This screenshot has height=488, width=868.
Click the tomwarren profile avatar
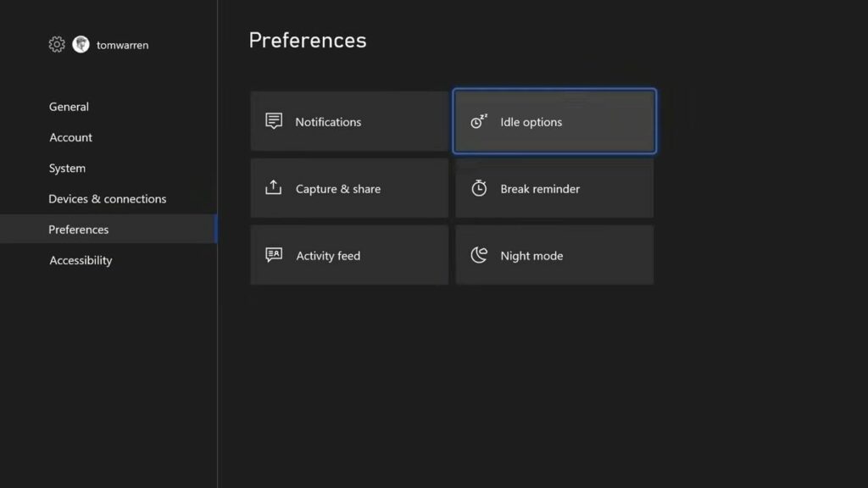point(81,44)
